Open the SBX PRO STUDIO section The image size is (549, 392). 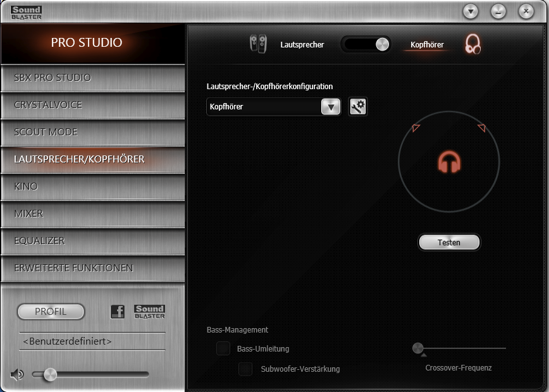(x=93, y=78)
